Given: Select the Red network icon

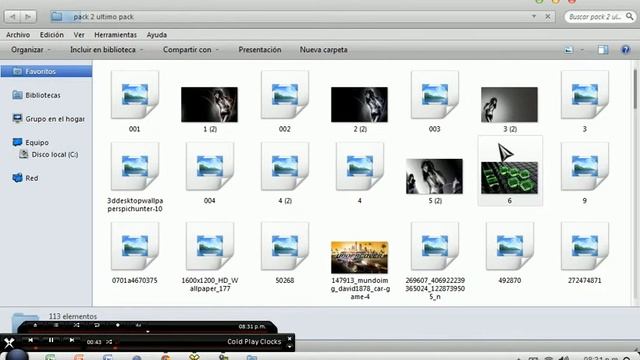Looking at the screenshot, I should click(x=17, y=178).
